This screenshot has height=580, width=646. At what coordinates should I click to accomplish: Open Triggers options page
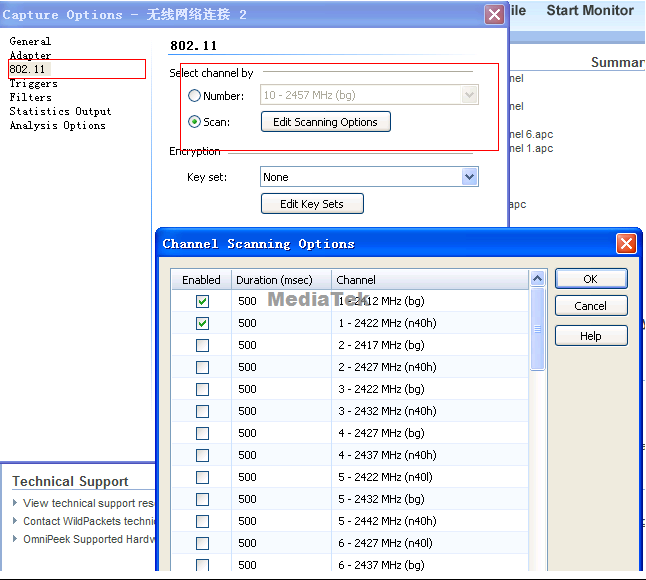click(x=33, y=84)
